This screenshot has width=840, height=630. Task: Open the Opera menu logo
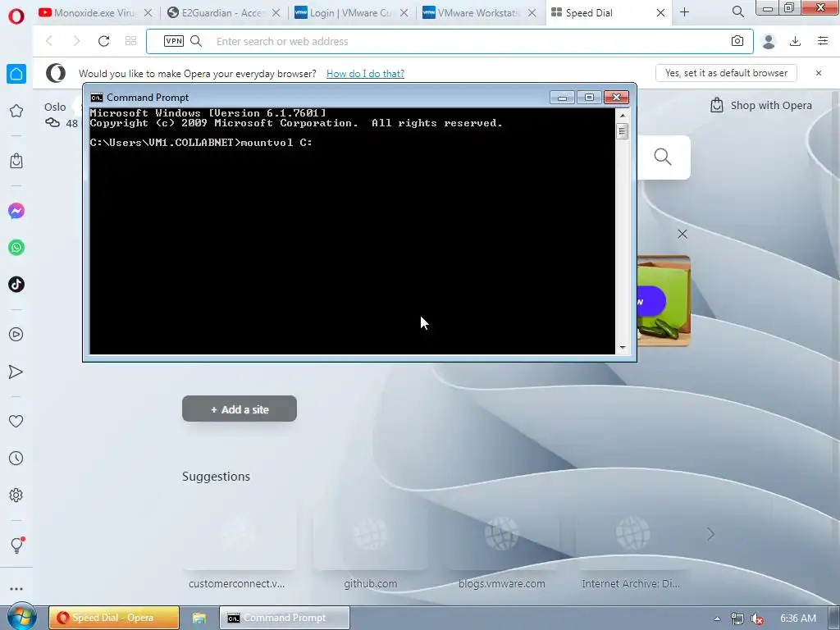pos(16,16)
